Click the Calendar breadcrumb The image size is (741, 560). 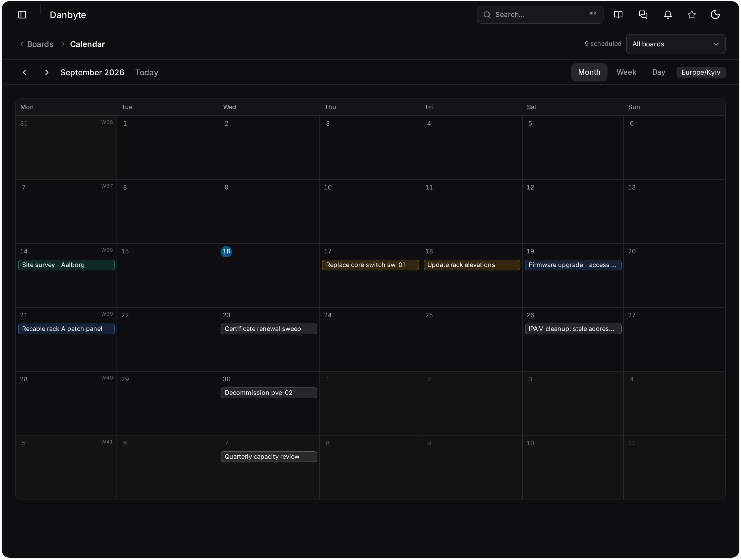(x=87, y=44)
